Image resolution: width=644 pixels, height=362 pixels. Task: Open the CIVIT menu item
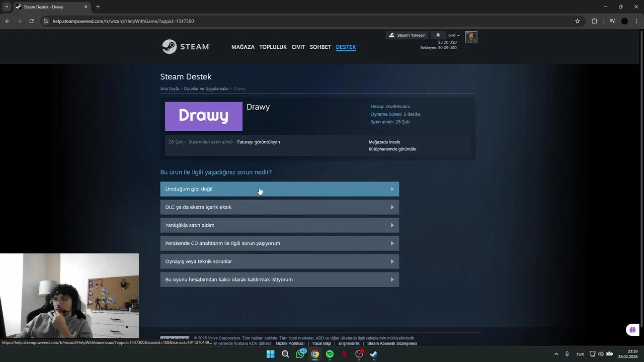pyautogui.click(x=298, y=47)
